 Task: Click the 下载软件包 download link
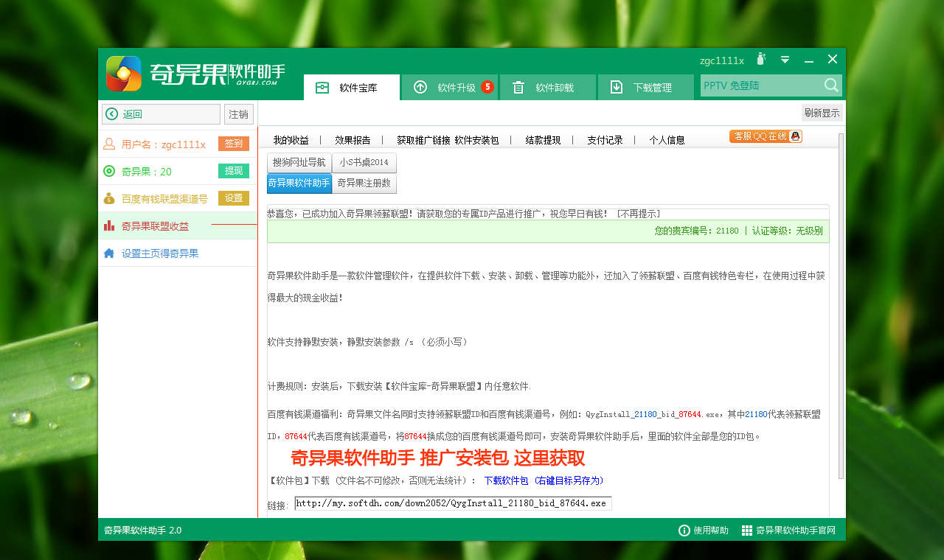[x=544, y=480]
